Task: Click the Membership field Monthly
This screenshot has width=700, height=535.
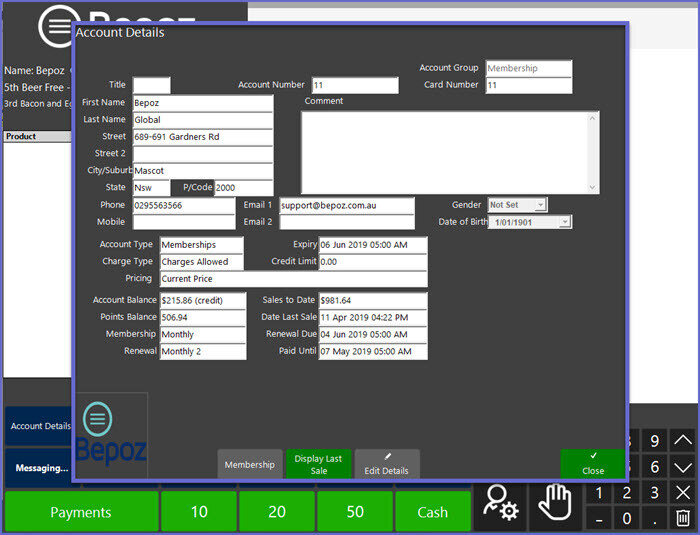Action: coord(203,334)
